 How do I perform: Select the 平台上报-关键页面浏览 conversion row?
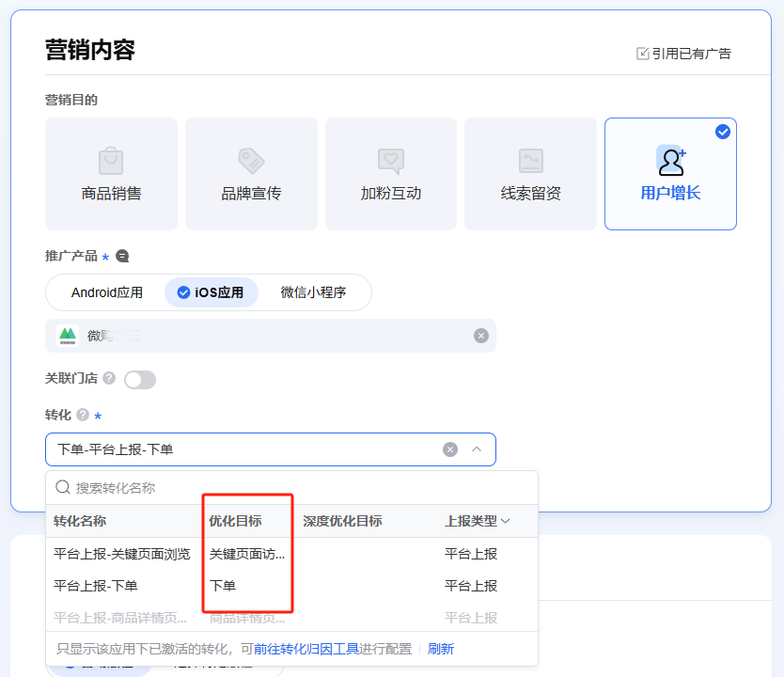292,554
